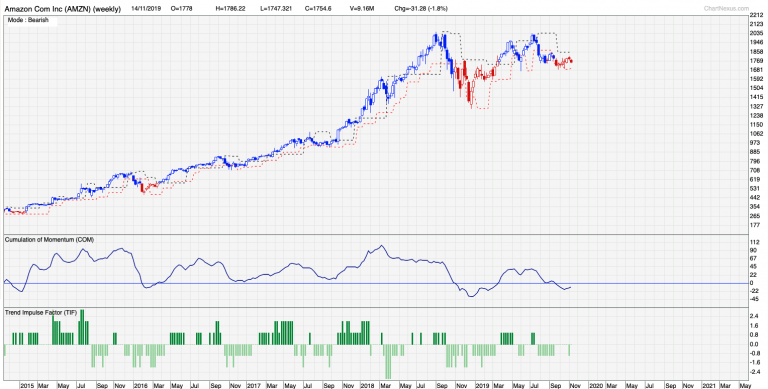Click the 2018 year marker on time axis
The width and height of the screenshot is (768, 389).
pos(368,385)
